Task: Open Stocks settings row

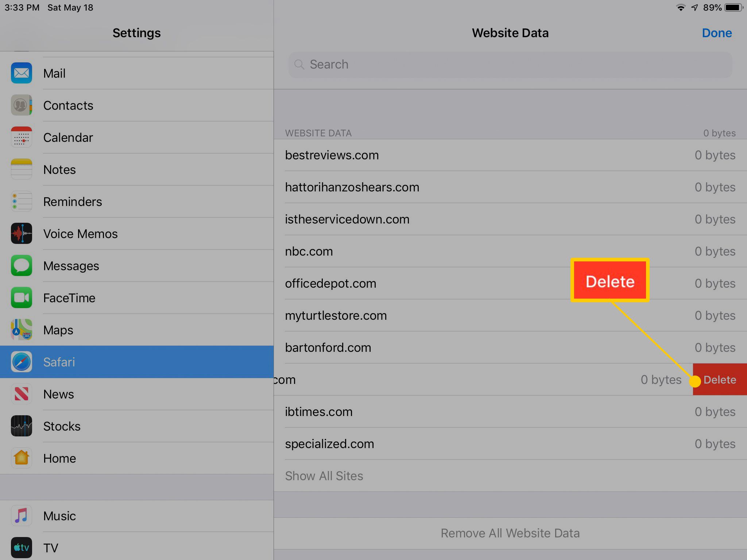Action: 137,426
